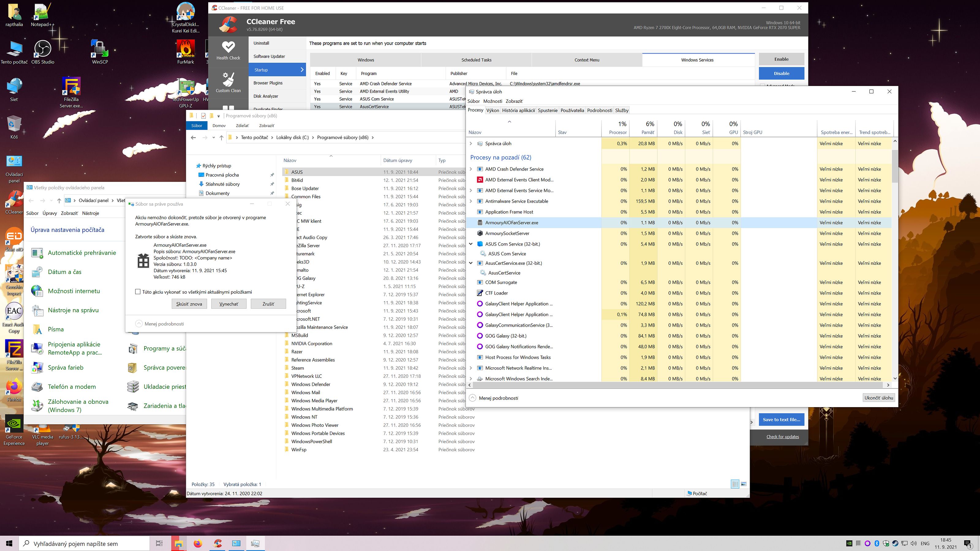
Task: Open CCleaner Health Check section
Action: click(x=228, y=51)
